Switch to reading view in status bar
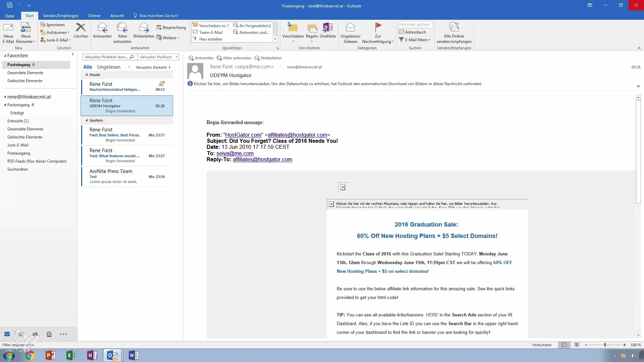The image size is (644, 362). point(577,345)
